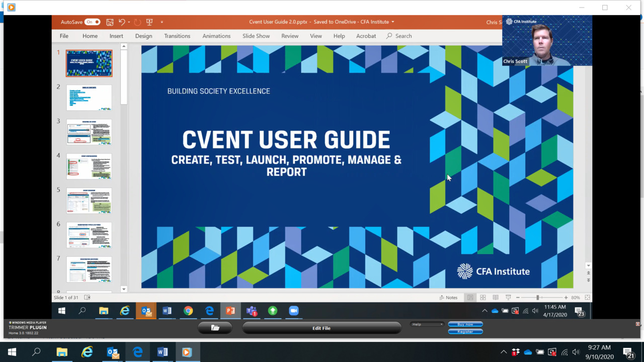The height and width of the screenshot is (362, 644).
Task: Open Windows Media Player from bottom taskbar
Action: click(x=187, y=352)
